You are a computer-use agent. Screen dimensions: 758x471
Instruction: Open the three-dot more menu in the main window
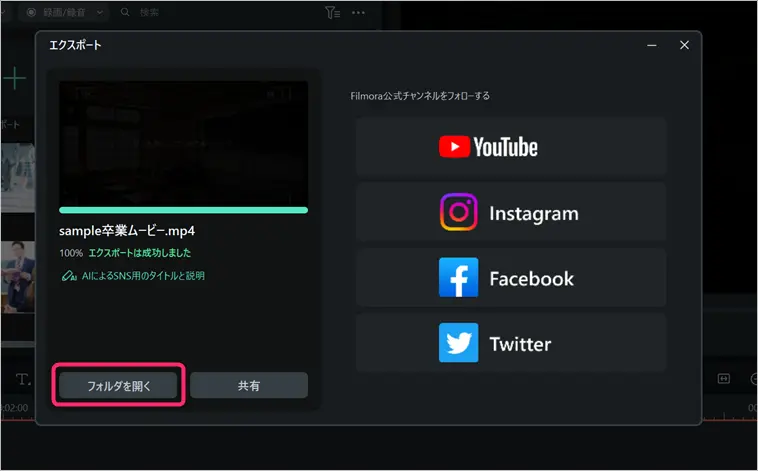358,13
